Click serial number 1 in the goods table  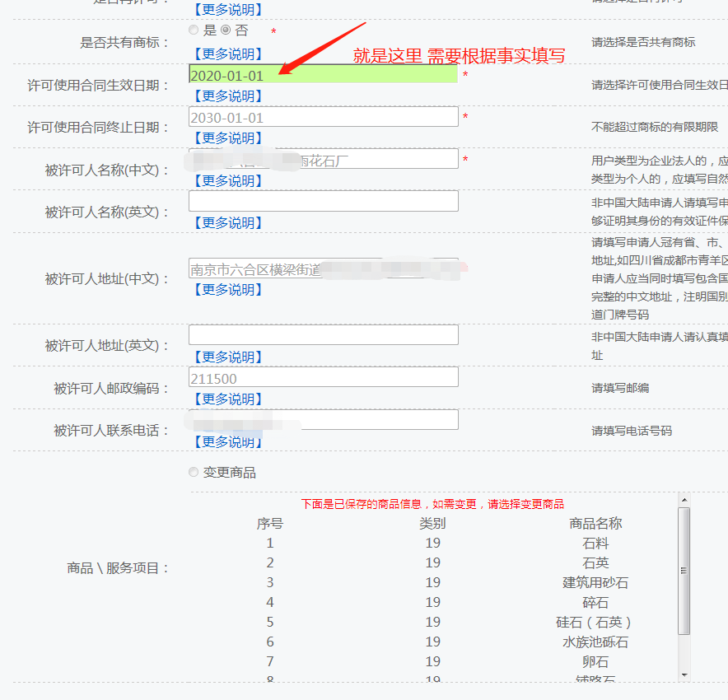(270, 543)
